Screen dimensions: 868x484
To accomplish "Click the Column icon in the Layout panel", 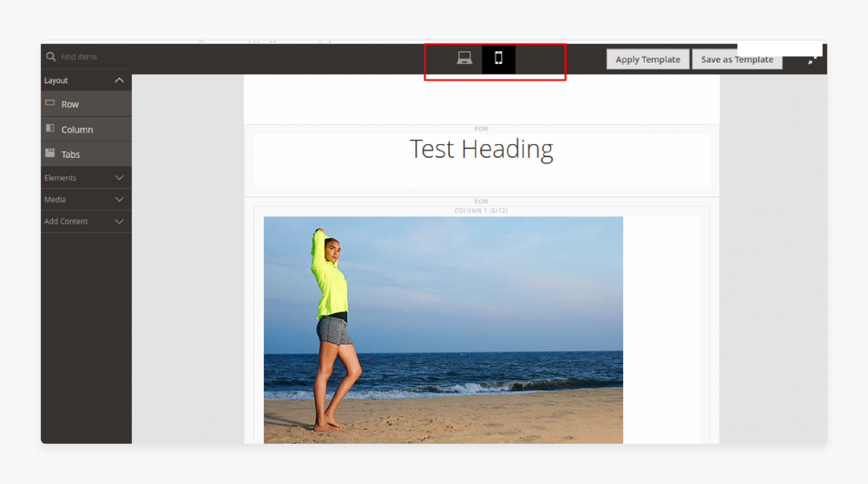I will click(x=50, y=128).
